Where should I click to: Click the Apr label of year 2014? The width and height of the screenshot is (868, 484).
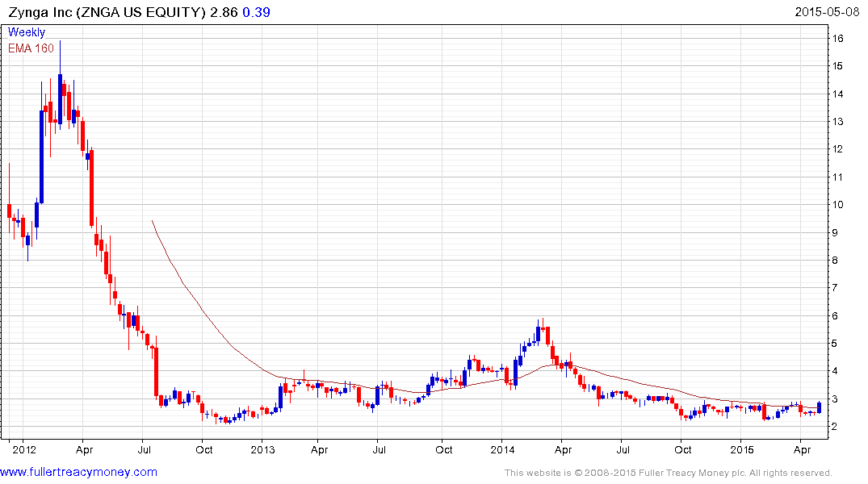(x=563, y=449)
